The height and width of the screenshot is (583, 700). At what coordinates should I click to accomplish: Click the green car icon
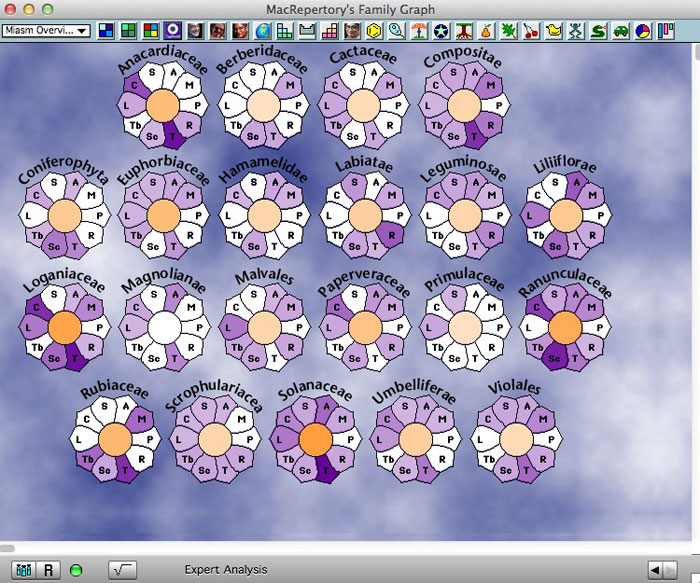(621, 31)
